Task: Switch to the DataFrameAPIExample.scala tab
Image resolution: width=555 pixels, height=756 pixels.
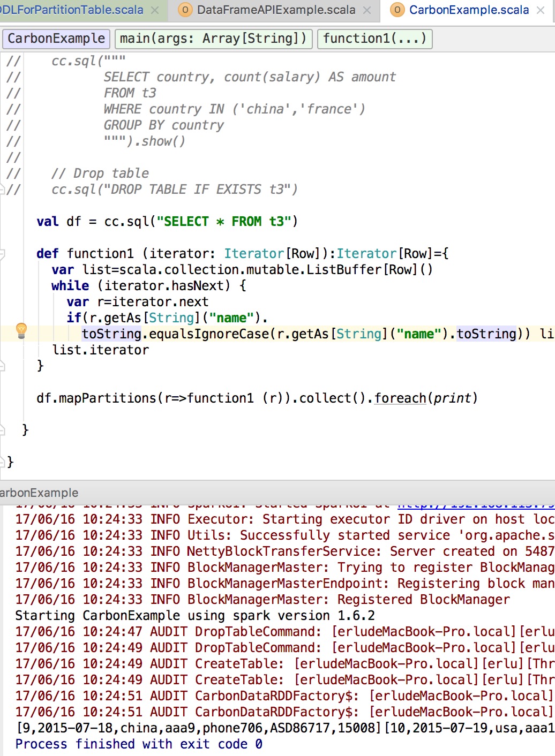Action: pyautogui.click(x=275, y=10)
